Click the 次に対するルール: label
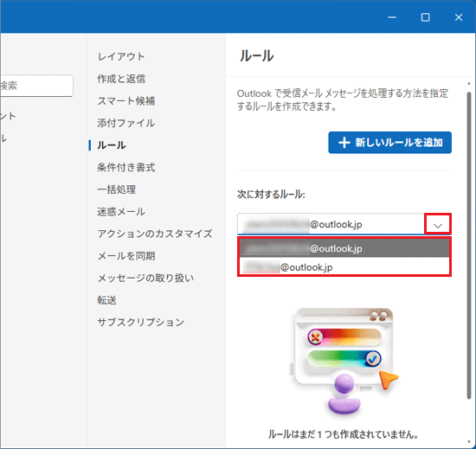This screenshot has width=476, height=449. point(271,194)
